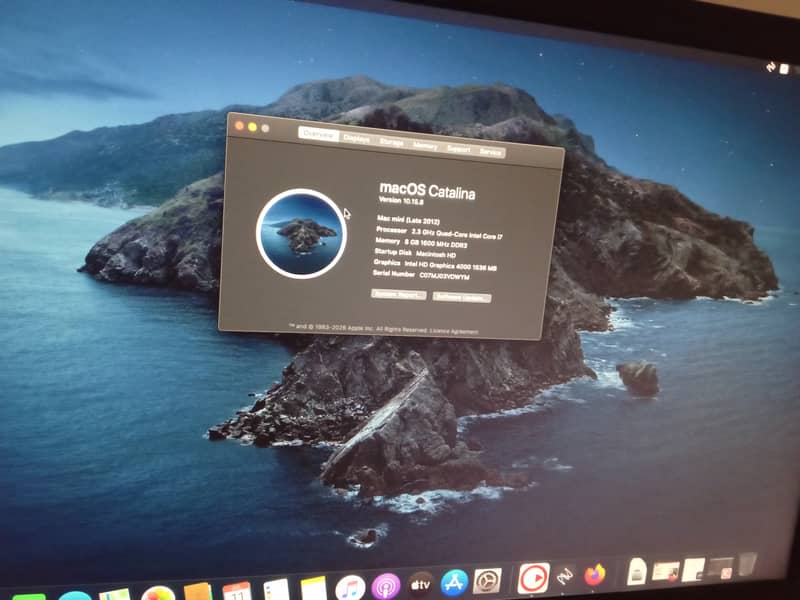The image size is (800, 600).
Task: Open the Licence Agreement link
Action: click(454, 332)
